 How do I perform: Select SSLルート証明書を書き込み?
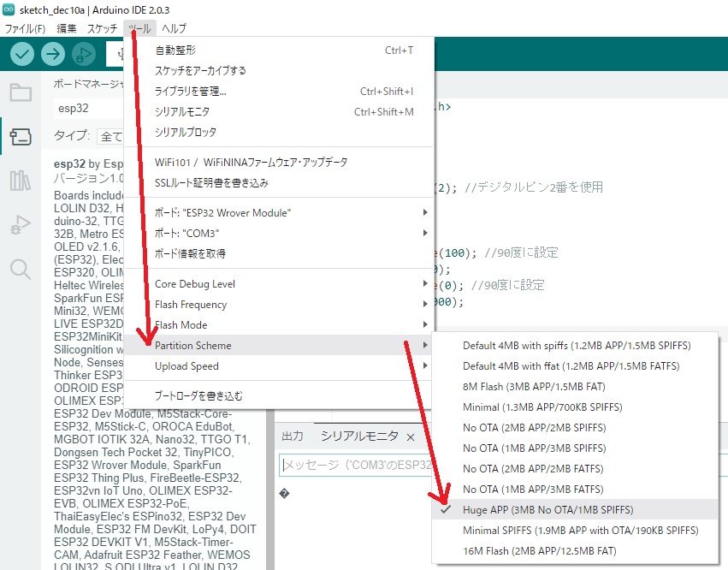(x=279, y=182)
